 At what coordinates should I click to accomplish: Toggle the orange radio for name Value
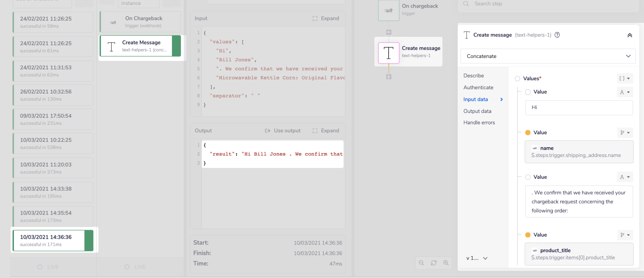[527, 132]
